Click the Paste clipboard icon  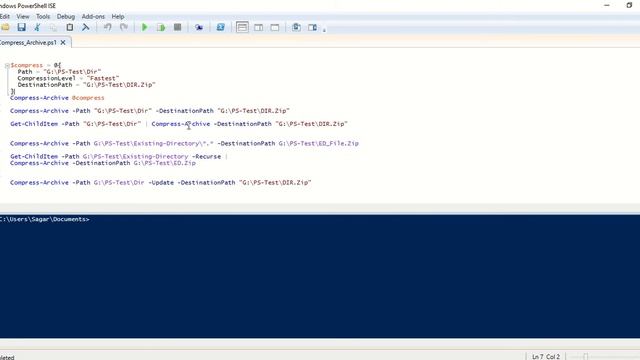click(x=69, y=27)
